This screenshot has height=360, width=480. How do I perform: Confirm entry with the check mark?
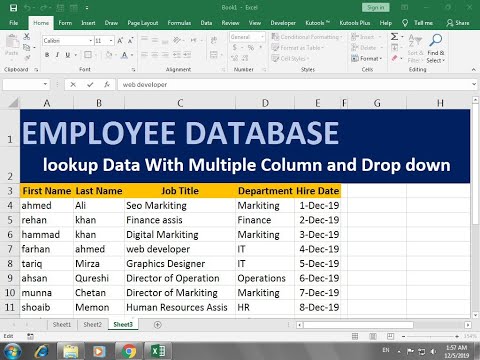click(90, 85)
